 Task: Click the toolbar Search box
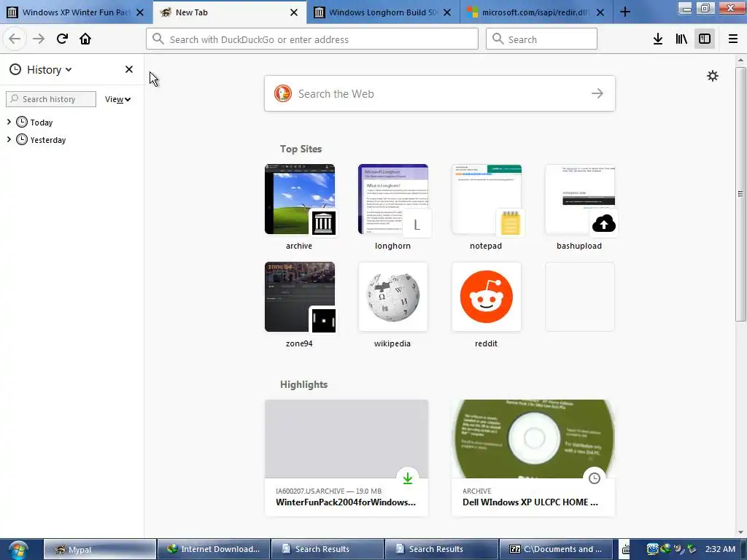tap(541, 39)
